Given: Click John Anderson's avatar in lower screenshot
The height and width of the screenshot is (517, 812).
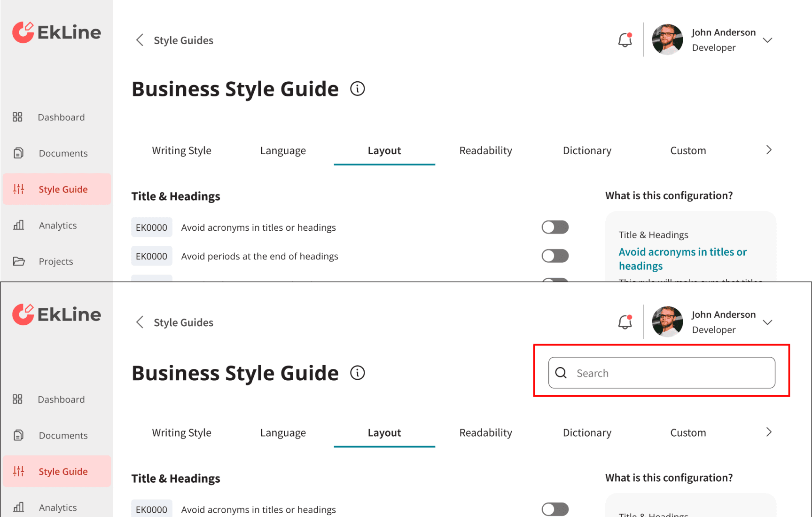Looking at the screenshot, I should tap(667, 321).
